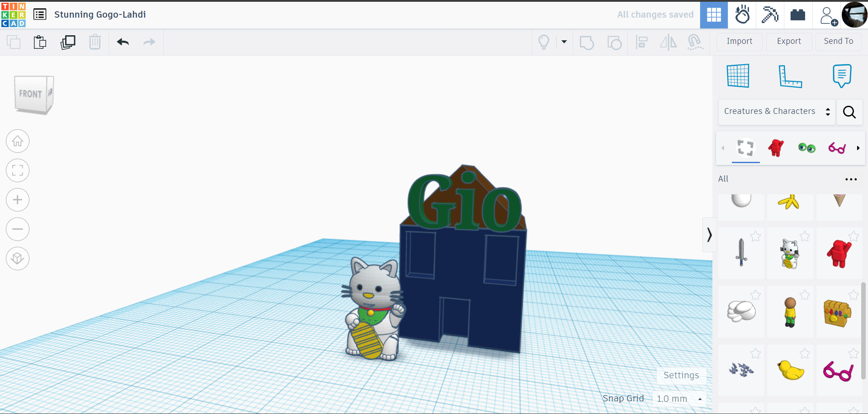Screen dimensions: 868x414
Task: Toggle the Show all lightbulb icon
Action: point(544,42)
